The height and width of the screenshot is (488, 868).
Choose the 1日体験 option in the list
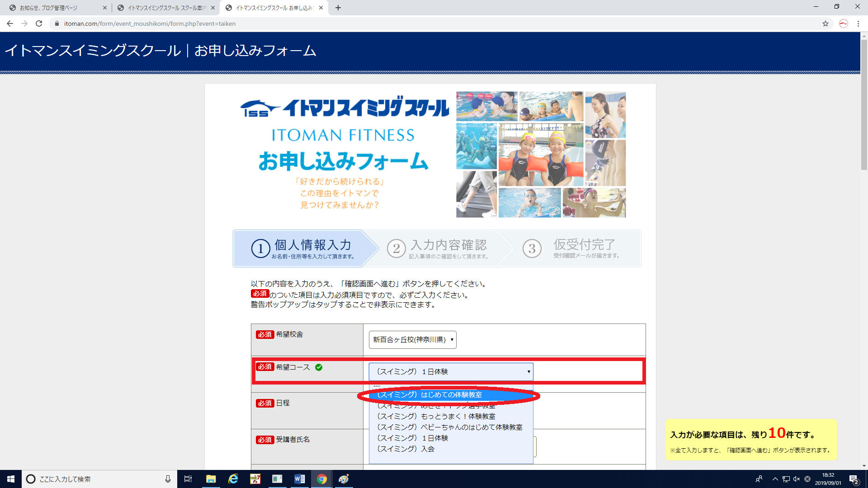pyautogui.click(x=451, y=438)
